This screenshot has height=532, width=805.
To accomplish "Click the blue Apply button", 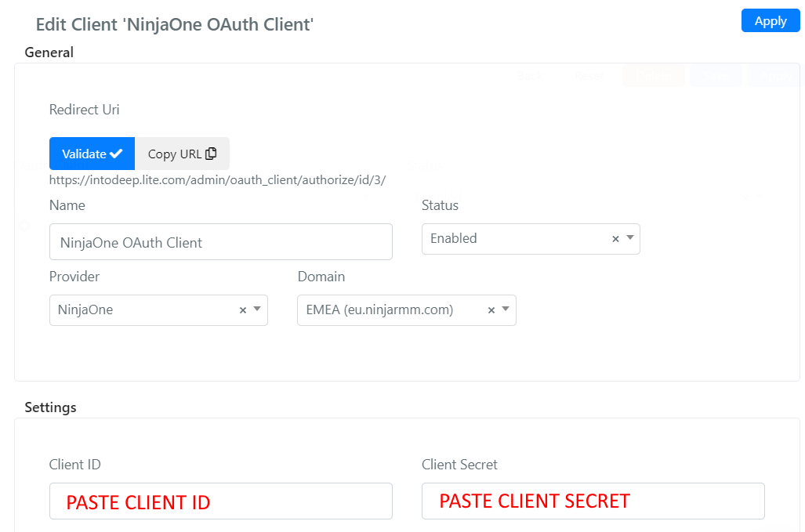I will coord(770,21).
